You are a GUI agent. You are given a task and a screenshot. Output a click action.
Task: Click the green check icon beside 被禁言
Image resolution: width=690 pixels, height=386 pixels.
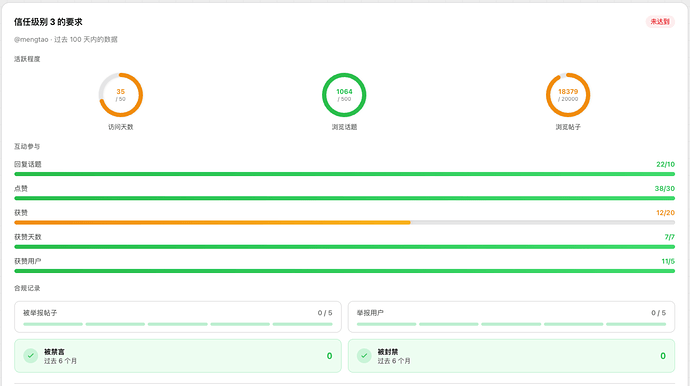pyautogui.click(x=31, y=356)
